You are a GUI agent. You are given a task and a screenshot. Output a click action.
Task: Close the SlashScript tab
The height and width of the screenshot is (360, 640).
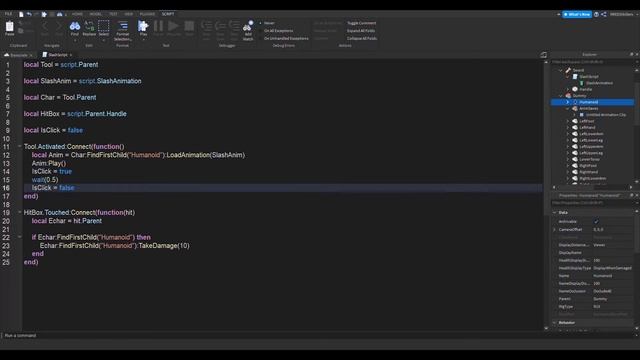[x=71, y=55]
